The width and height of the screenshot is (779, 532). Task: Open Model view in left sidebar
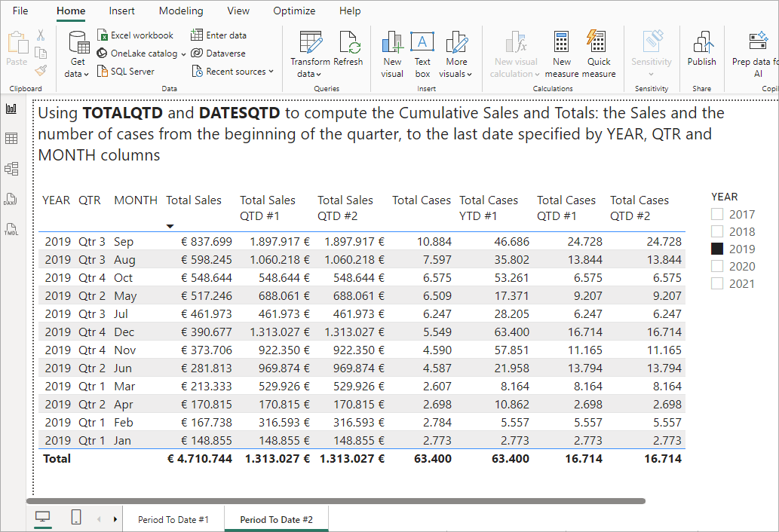coord(11,169)
